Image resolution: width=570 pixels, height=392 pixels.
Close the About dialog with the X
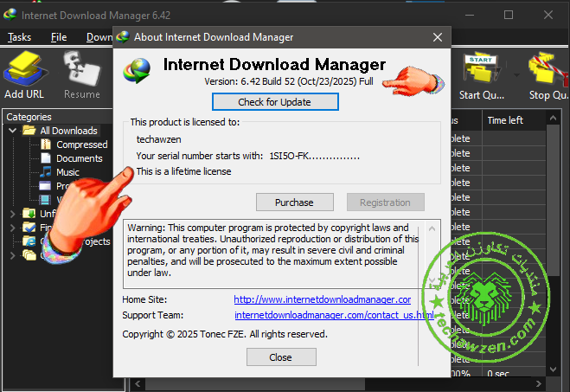click(x=438, y=37)
